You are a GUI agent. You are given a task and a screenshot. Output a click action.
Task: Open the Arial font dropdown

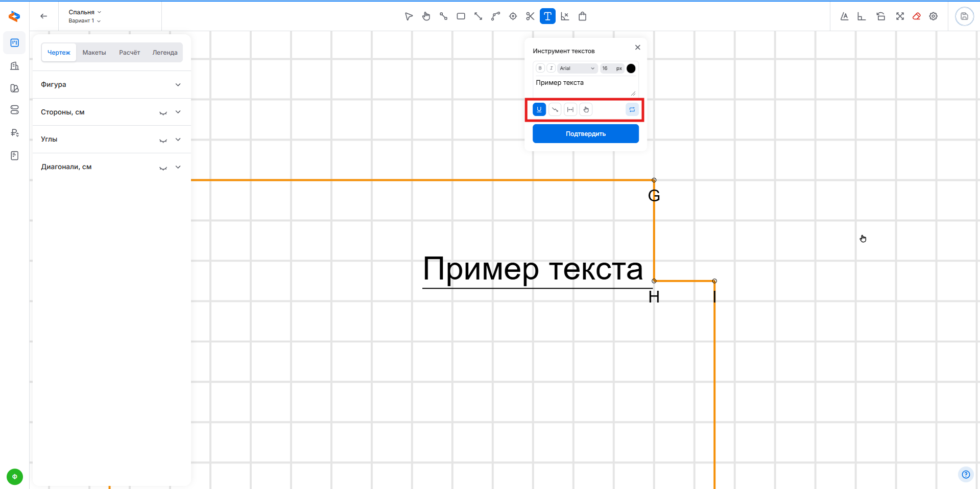pos(577,68)
